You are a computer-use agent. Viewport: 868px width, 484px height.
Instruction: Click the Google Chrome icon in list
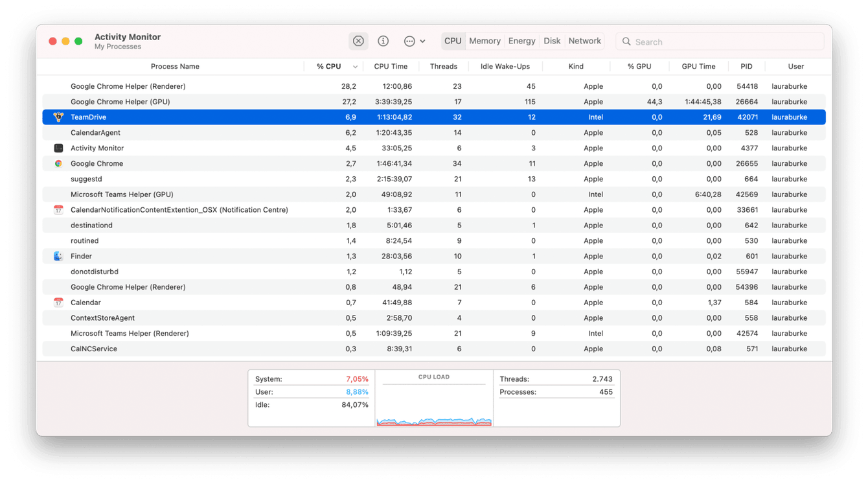[x=58, y=164]
